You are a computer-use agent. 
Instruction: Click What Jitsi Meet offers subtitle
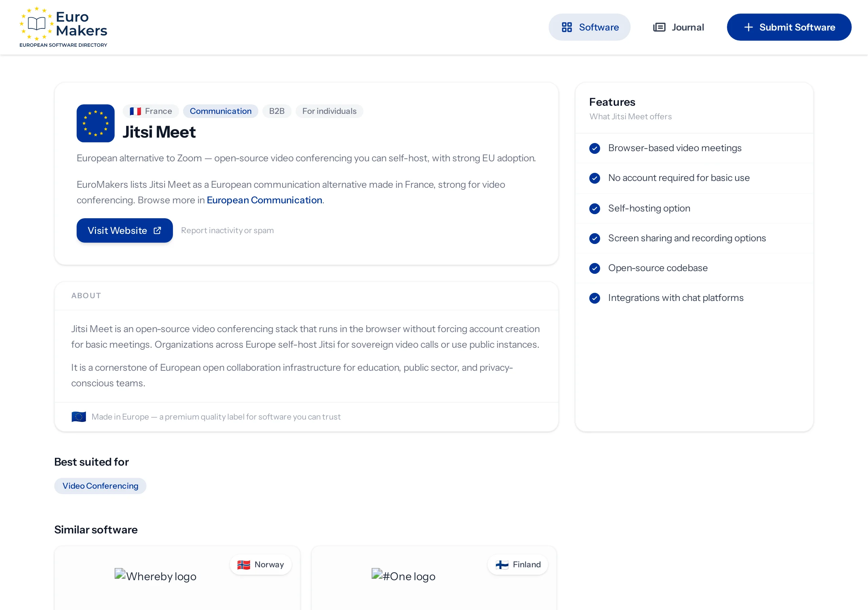tap(630, 116)
